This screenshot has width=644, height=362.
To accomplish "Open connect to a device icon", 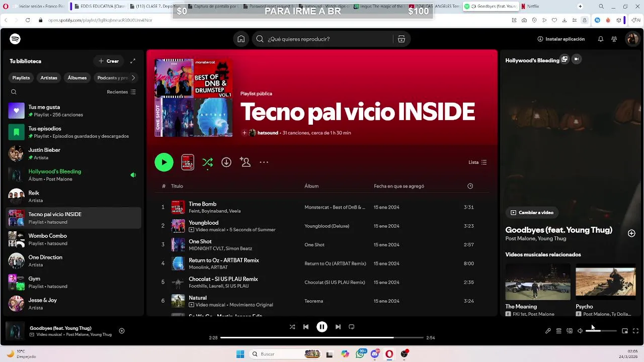I will point(570,331).
